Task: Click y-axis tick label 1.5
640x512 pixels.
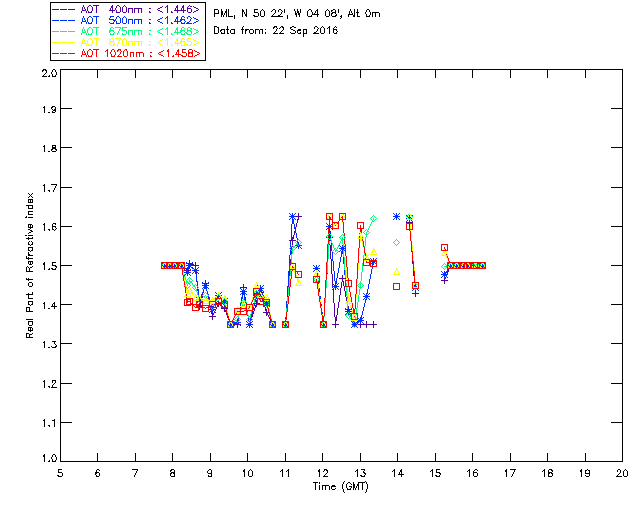Action: coord(49,266)
